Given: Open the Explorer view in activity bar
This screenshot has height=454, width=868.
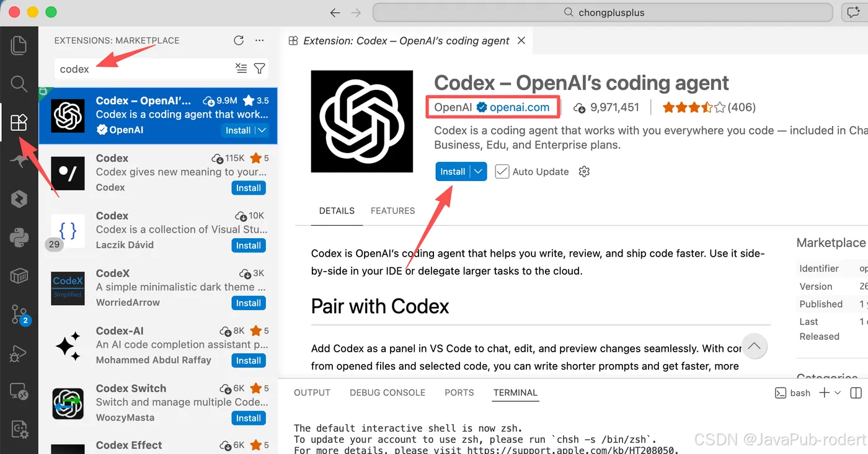Looking at the screenshot, I should pos(19,45).
